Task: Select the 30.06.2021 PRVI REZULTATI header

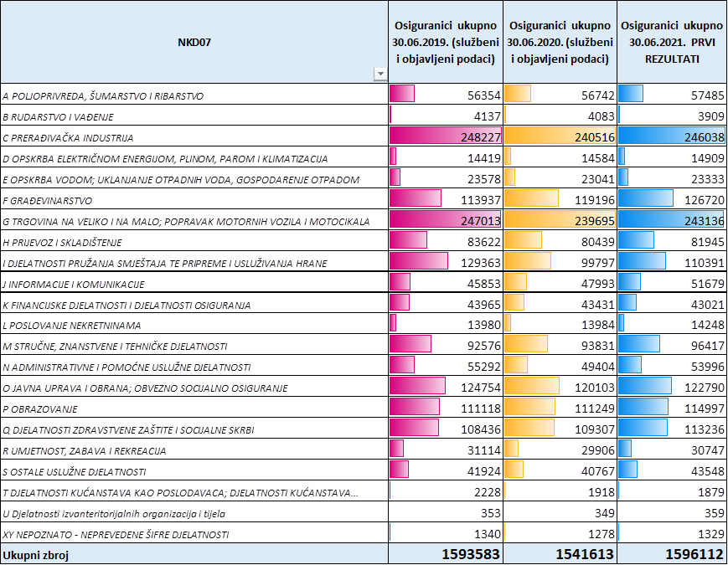Action: pos(672,42)
